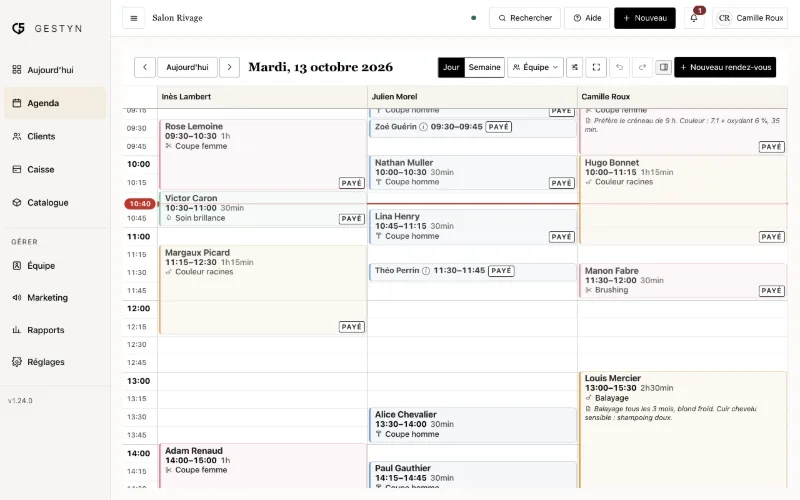Click the GÉRER section label

24,242
